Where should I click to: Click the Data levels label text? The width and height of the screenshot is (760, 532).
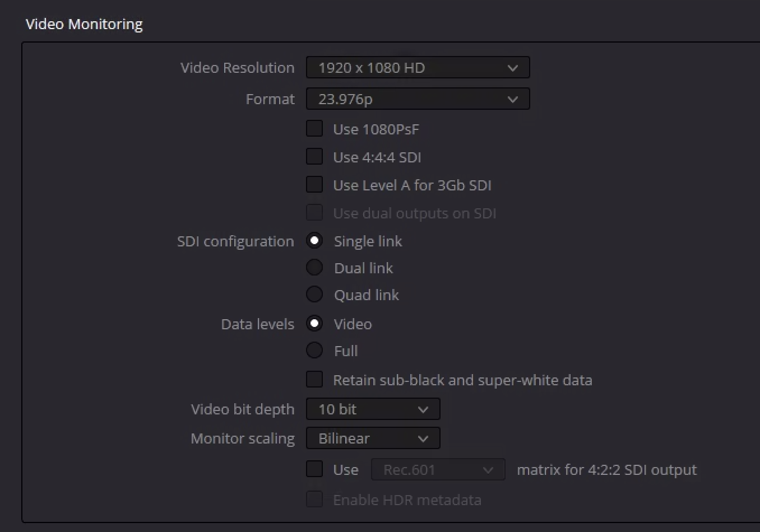pos(257,324)
